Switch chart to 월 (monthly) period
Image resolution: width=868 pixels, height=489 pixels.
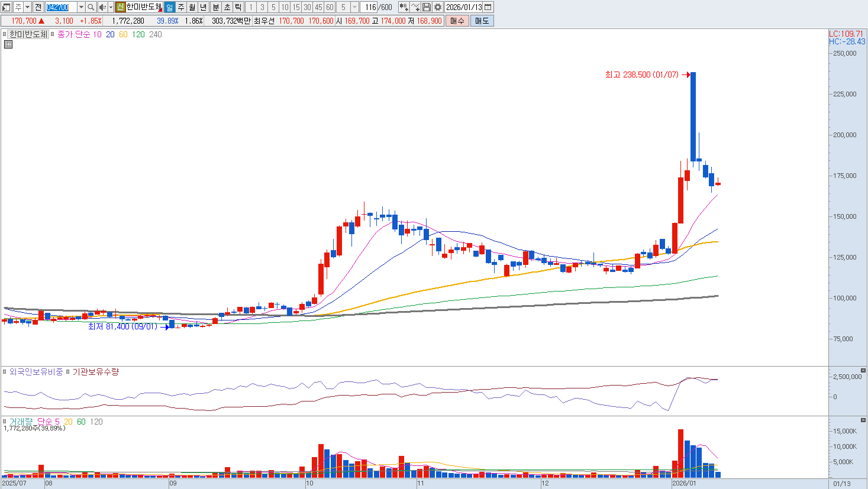192,7
